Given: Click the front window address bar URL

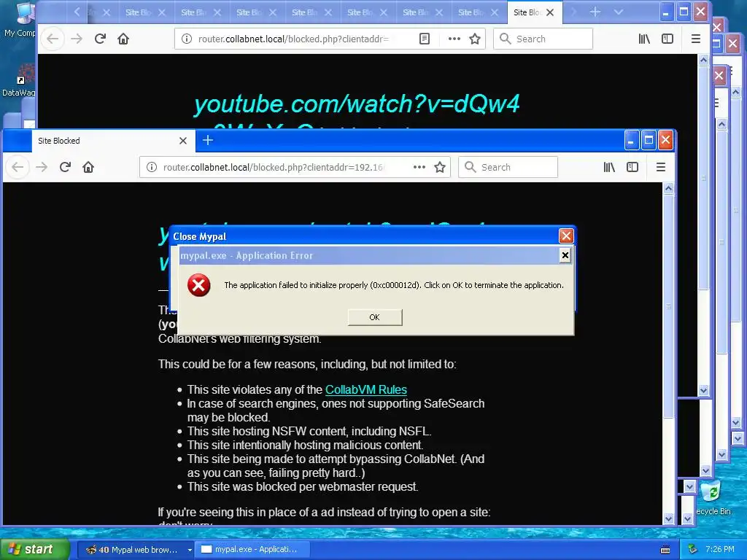Looking at the screenshot, I should (x=274, y=167).
